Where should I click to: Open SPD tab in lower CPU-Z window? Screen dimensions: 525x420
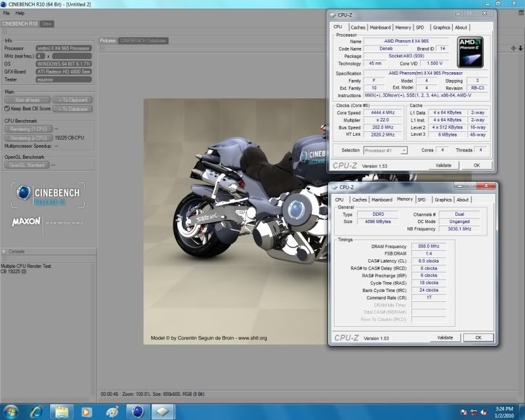pyautogui.click(x=421, y=199)
